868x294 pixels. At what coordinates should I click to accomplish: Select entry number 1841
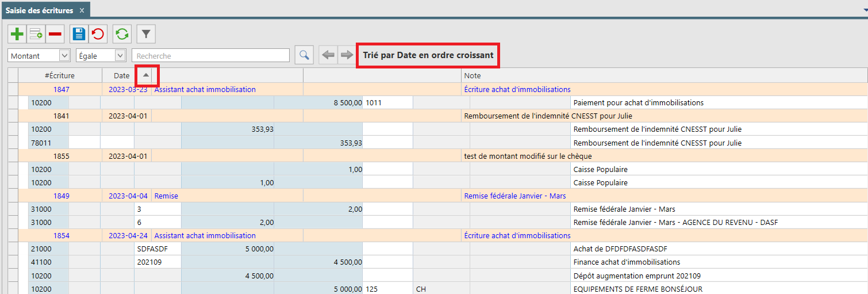click(61, 116)
